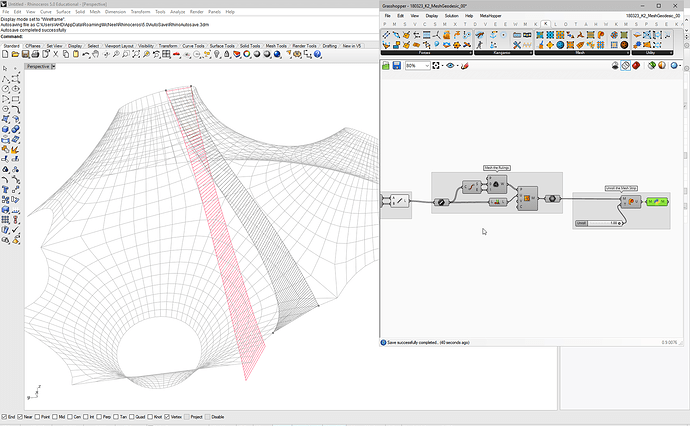This screenshot has width=690, height=426.
Task: Click the Open file icon in Rhino toolbar
Action: click(14, 55)
